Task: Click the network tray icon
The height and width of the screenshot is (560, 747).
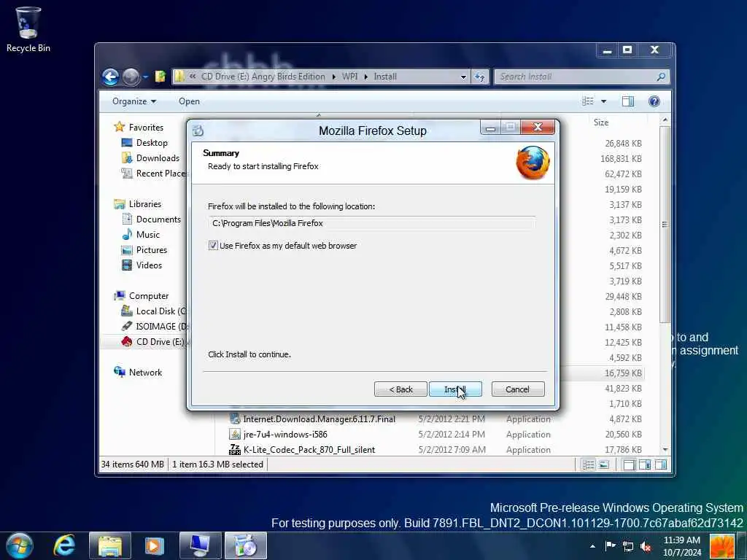Action: pyautogui.click(x=628, y=546)
